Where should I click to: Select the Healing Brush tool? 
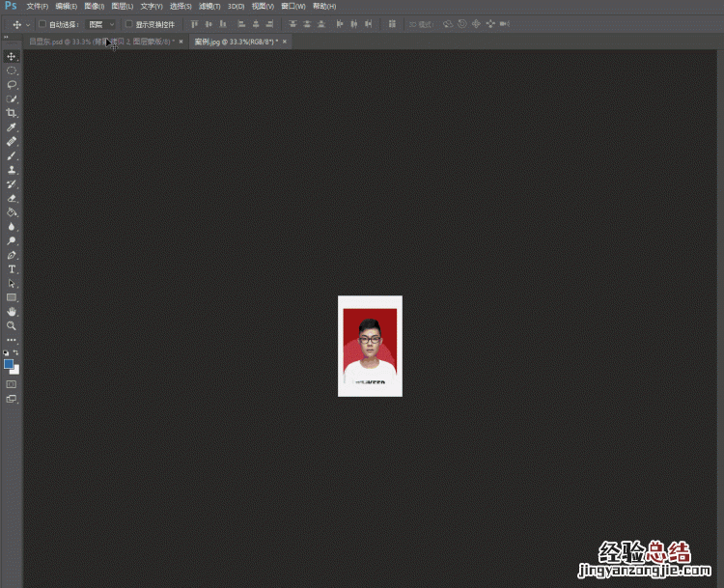click(12, 141)
